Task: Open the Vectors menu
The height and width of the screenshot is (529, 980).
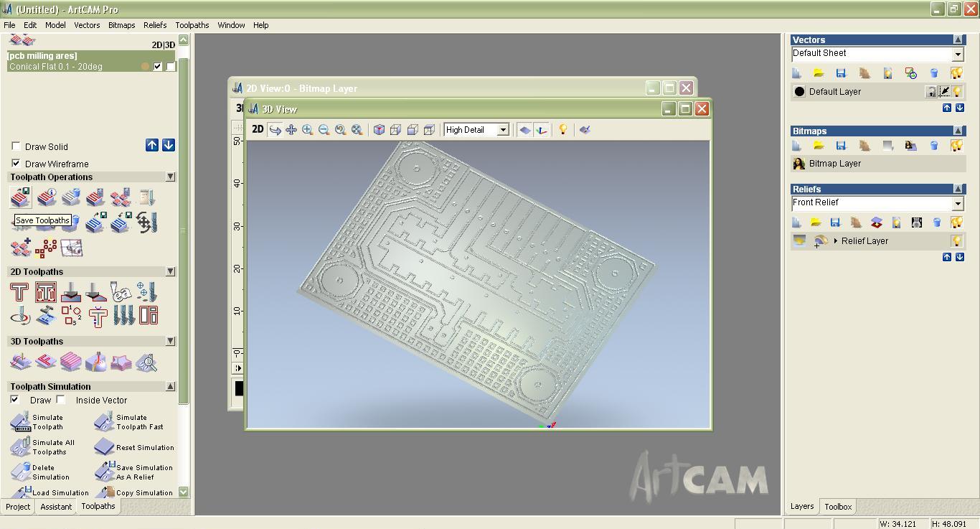Action: tap(87, 25)
